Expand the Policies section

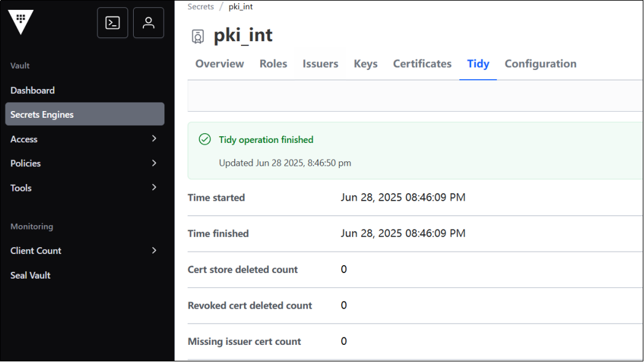click(25, 163)
